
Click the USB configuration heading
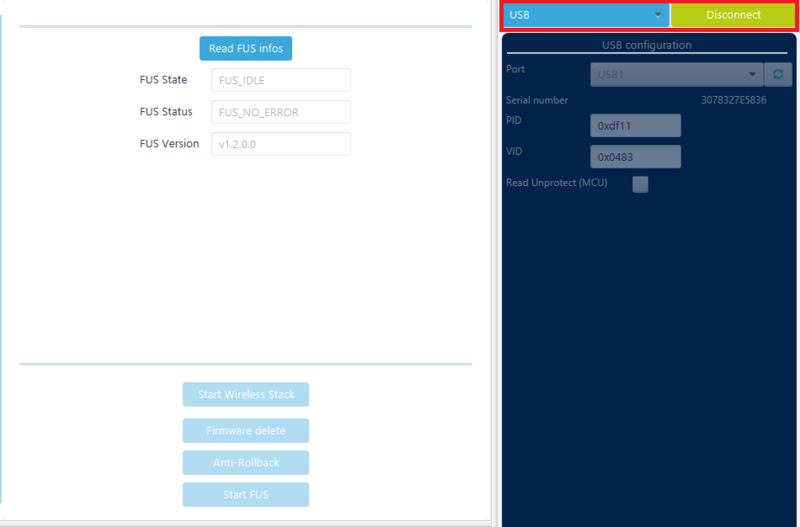(646, 45)
